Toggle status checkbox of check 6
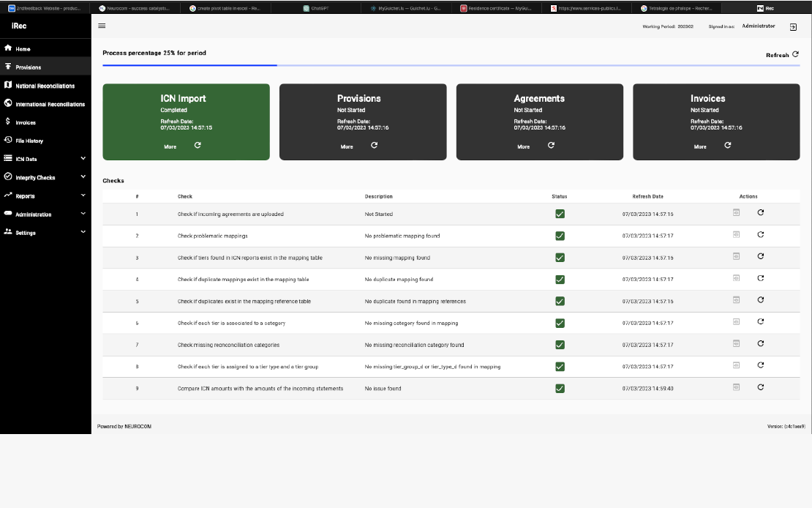 [560, 323]
